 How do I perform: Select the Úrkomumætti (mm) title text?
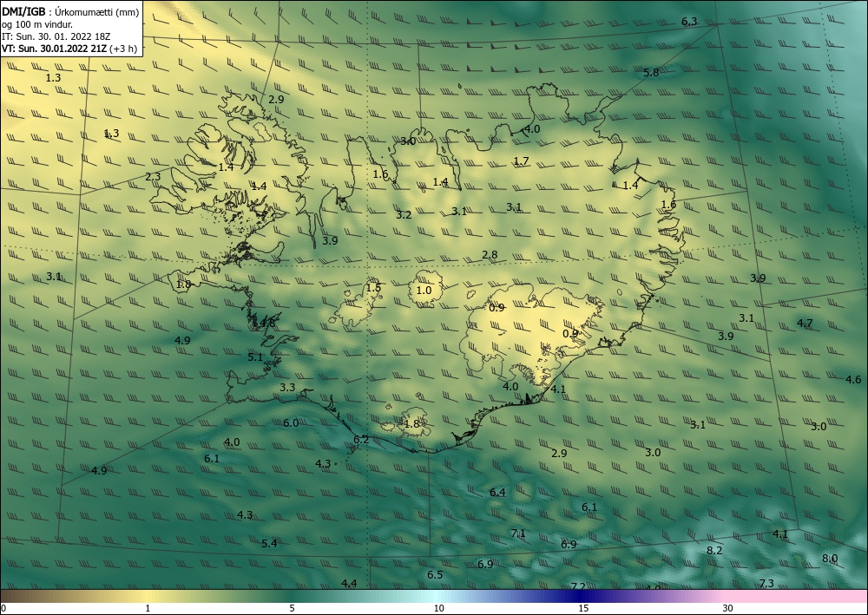coord(97,13)
